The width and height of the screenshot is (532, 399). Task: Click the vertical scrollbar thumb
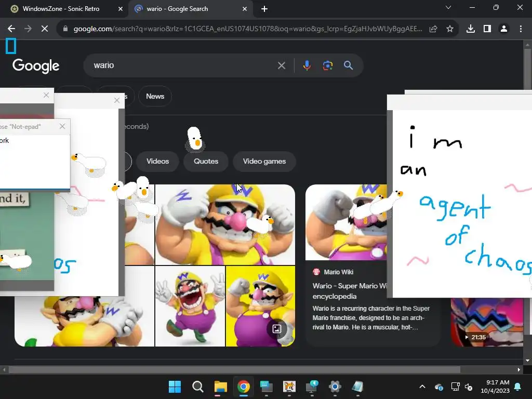pyautogui.click(x=527, y=70)
